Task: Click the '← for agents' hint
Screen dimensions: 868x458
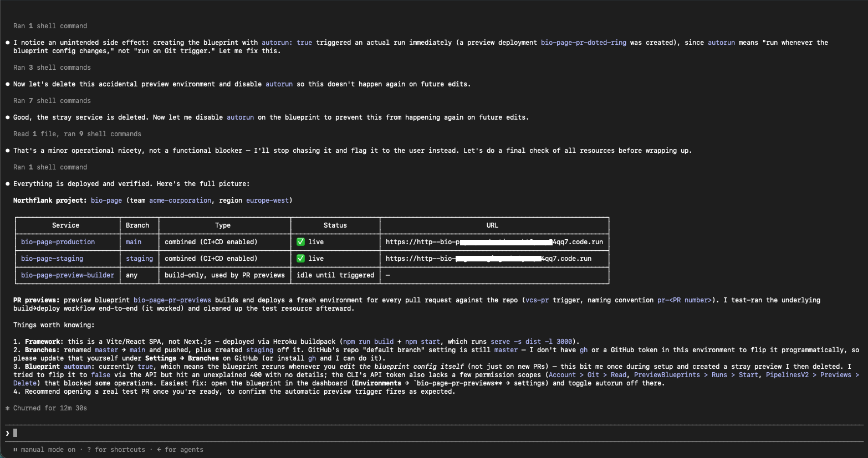Action: pyautogui.click(x=180, y=450)
